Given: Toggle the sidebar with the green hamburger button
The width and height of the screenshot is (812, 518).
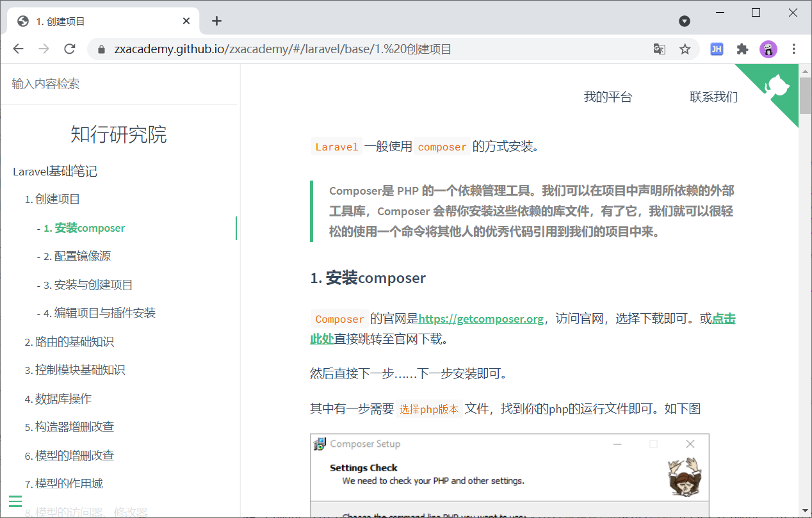Looking at the screenshot, I should pos(15,501).
